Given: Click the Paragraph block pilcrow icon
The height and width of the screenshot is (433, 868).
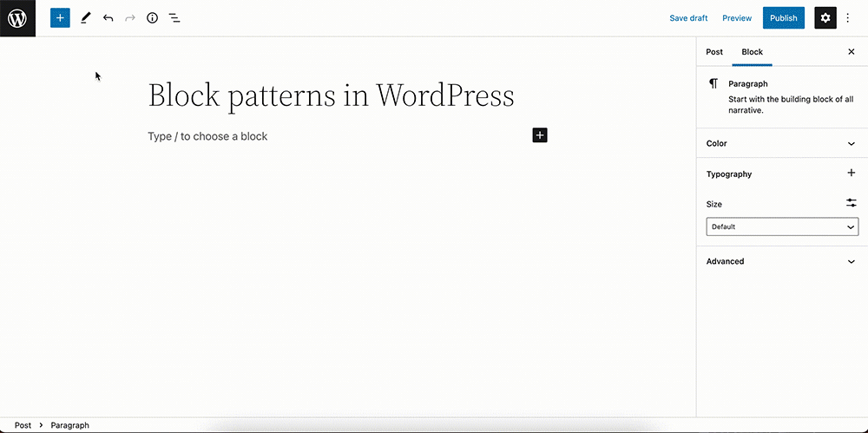Looking at the screenshot, I should [713, 83].
